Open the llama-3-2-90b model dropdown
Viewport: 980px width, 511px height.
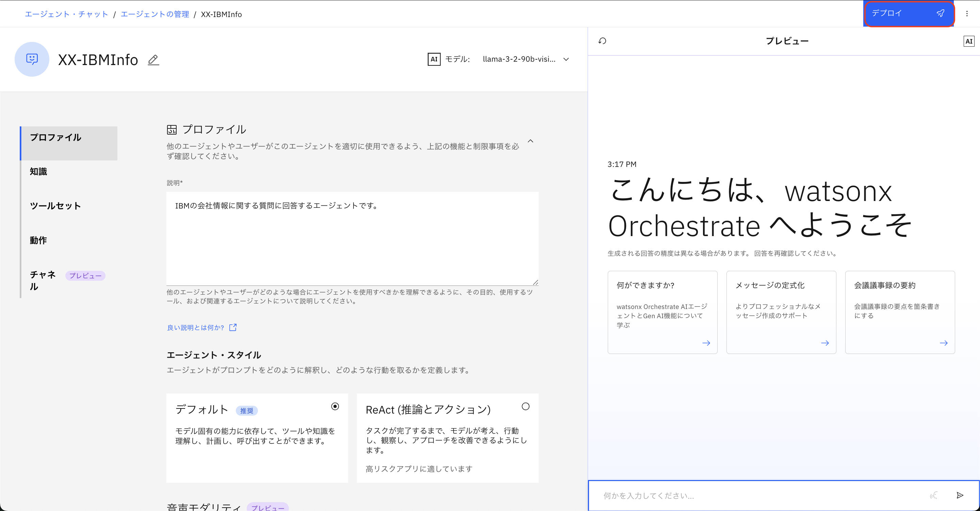point(525,59)
